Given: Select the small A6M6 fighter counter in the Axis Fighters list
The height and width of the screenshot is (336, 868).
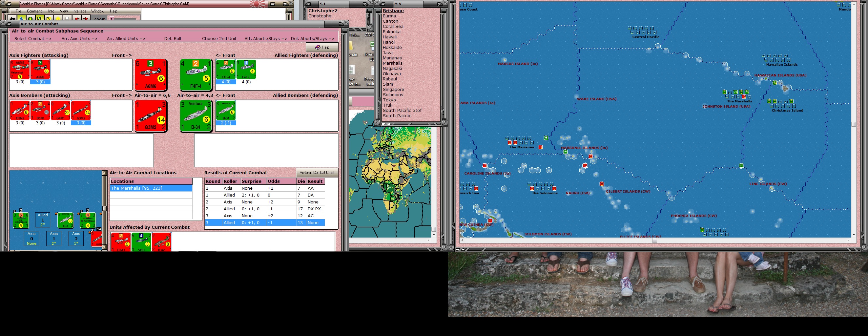Looking at the screenshot, I should [x=40, y=70].
